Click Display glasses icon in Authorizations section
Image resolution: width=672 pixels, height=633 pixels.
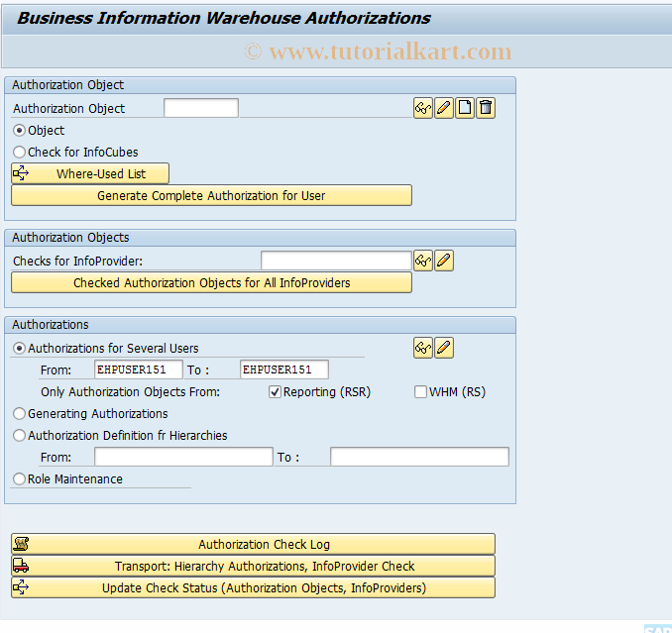coord(423,348)
